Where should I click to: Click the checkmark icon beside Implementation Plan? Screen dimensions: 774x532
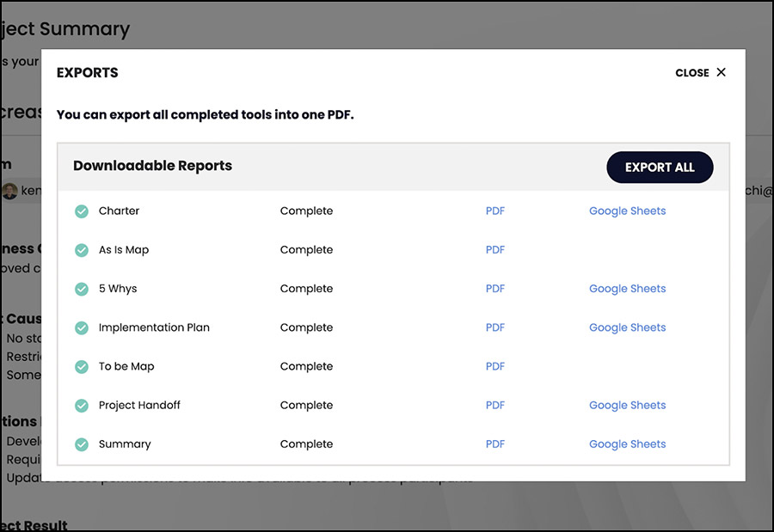(x=82, y=327)
